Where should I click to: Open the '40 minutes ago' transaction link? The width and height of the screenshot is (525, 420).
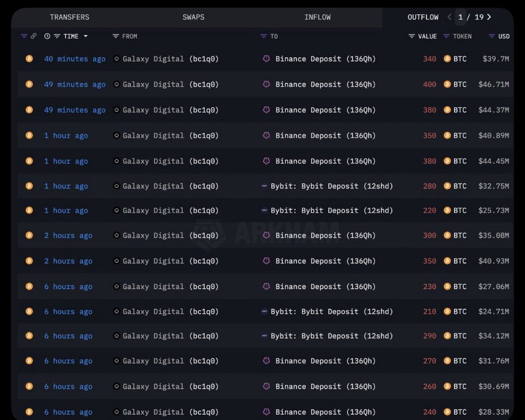[75, 59]
